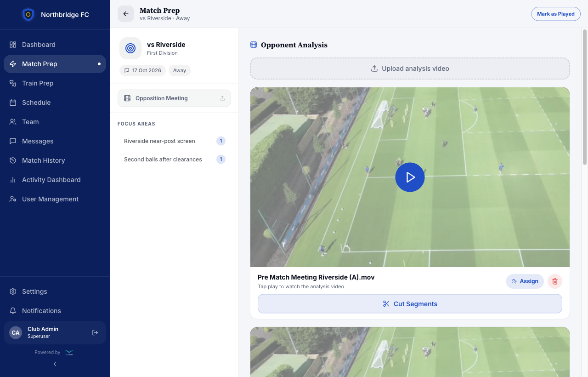Collapse the sidebar with the chevron
Screen dimensions: 588x377
[55, 364]
